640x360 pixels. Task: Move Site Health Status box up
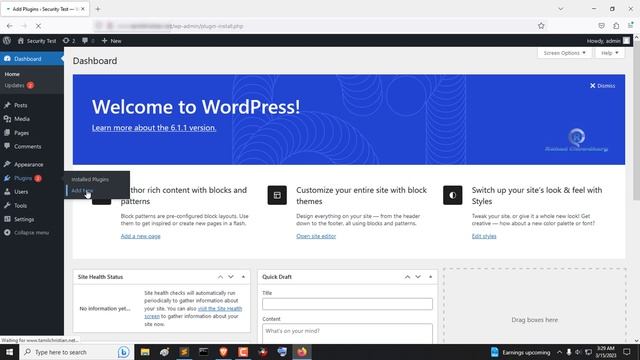tap(220, 277)
